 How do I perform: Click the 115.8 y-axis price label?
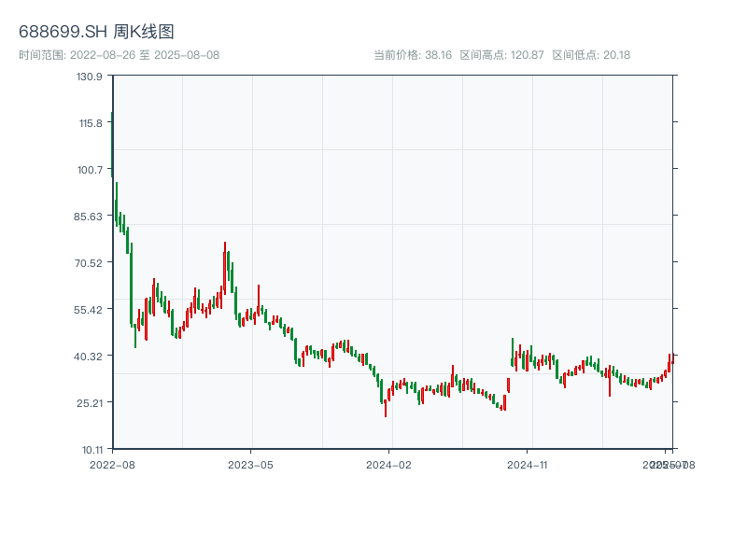tap(90, 122)
